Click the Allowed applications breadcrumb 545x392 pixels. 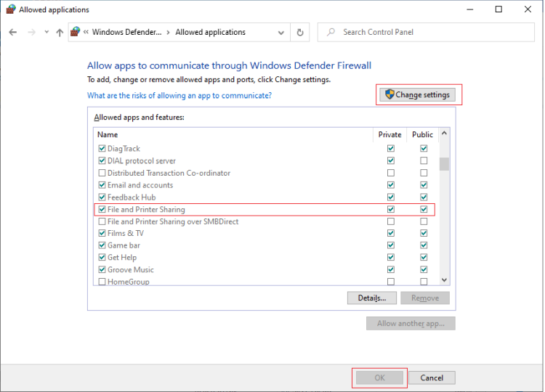[210, 32]
